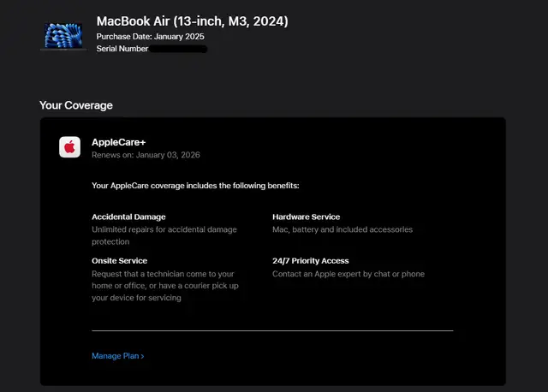Click the Serial Number label

pyautogui.click(x=122, y=49)
